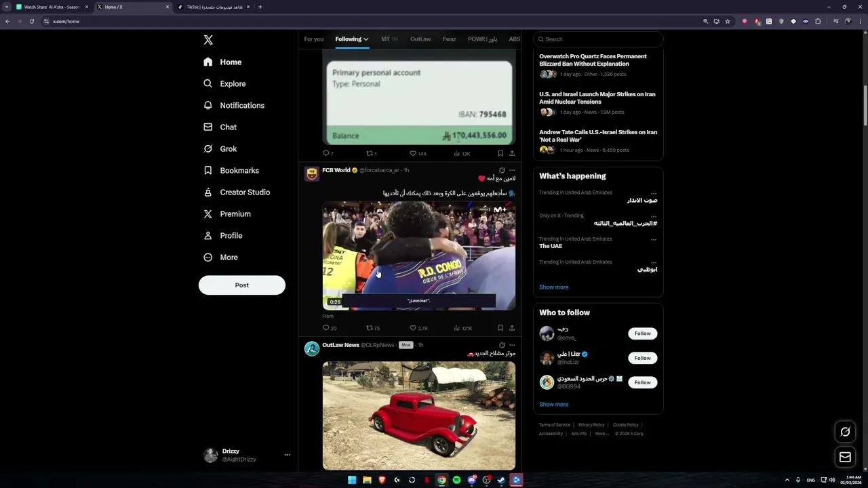868x488 pixels.
Task: Follow the @BG994 account
Action: coord(643,382)
